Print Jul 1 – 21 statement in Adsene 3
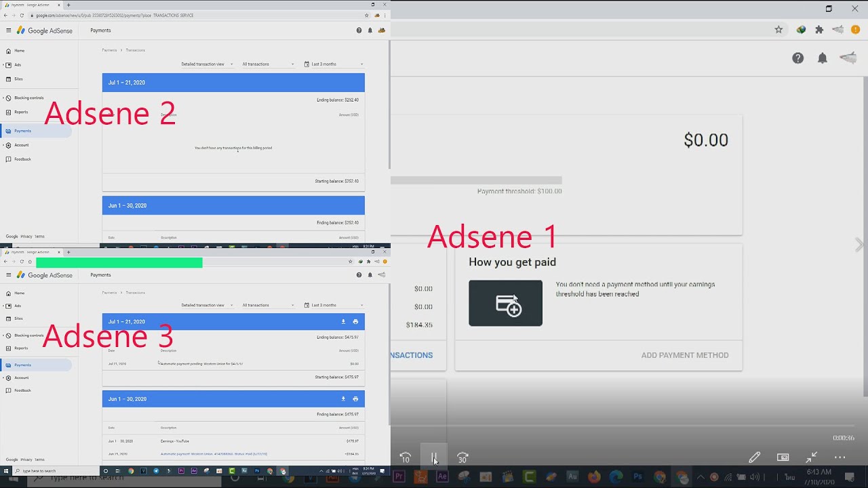Viewport: 868px width, 488px height. click(x=355, y=322)
